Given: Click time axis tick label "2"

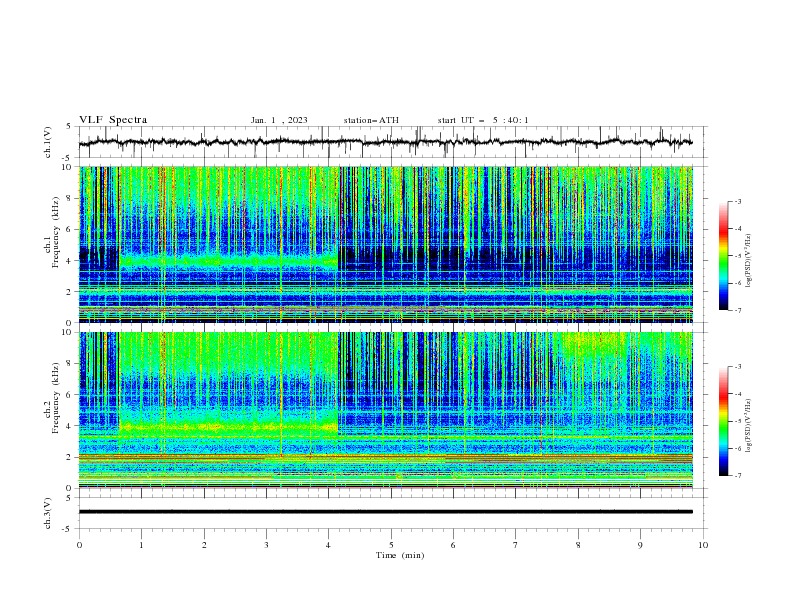Looking at the screenshot, I should tap(204, 545).
